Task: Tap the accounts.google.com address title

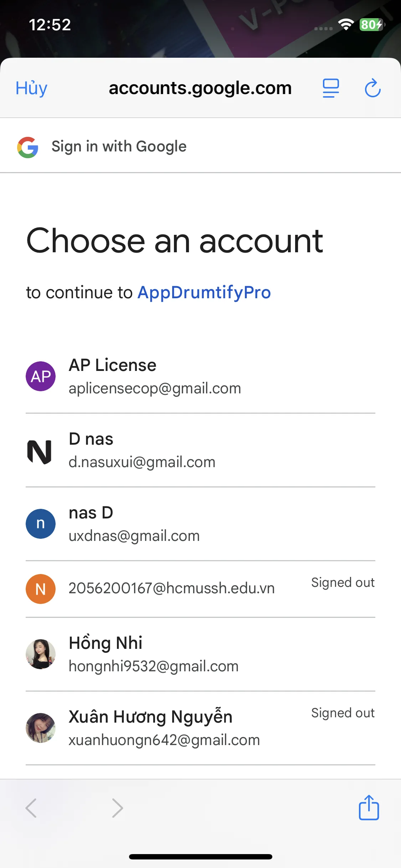Action: (x=200, y=88)
